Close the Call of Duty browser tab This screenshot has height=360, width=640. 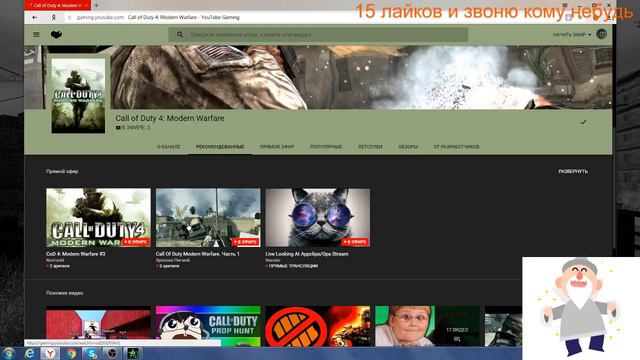86,5
